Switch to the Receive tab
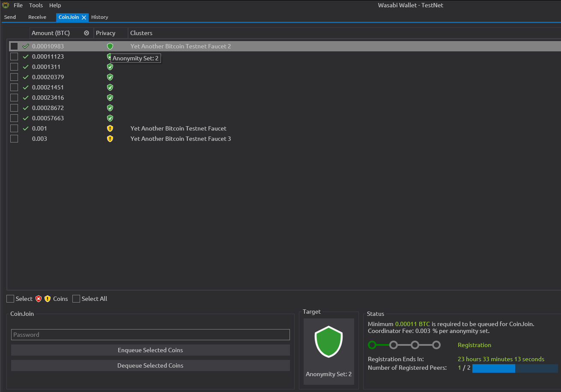Image resolution: width=561 pixels, height=392 pixels. (37, 17)
